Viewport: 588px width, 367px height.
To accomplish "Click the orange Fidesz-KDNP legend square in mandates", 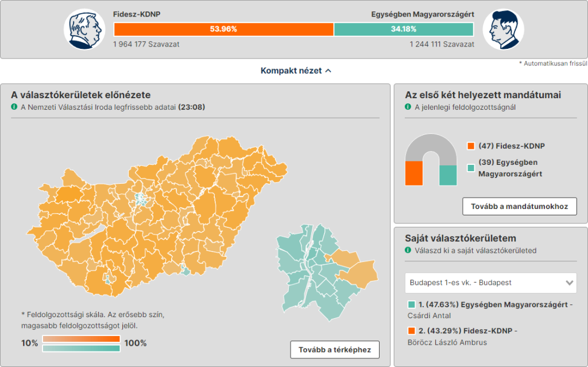I will pos(471,146).
